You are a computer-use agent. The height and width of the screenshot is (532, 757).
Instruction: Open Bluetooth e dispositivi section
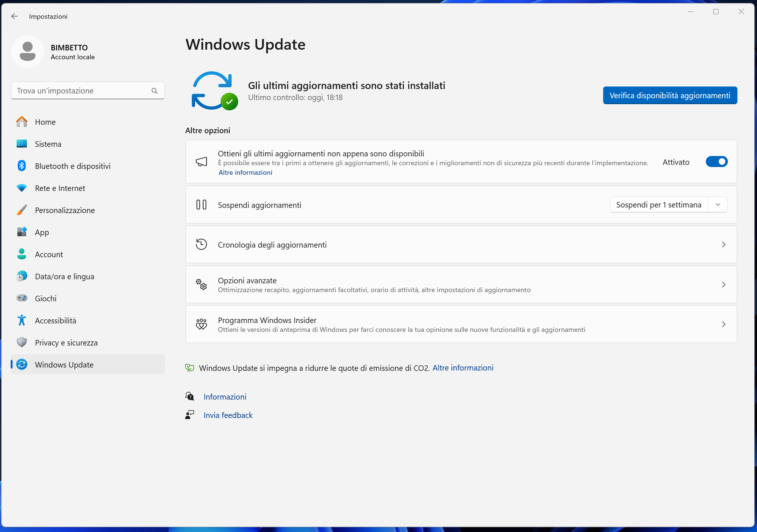tap(88, 166)
